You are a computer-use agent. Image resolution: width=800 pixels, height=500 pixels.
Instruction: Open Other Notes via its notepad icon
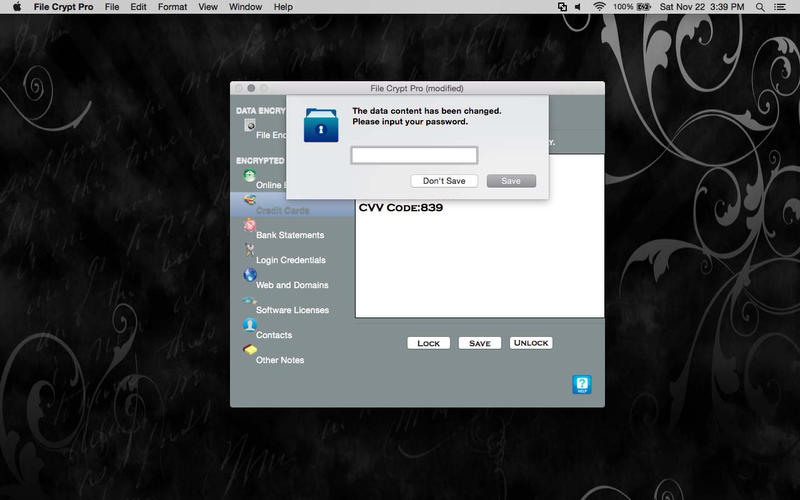click(x=249, y=351)
